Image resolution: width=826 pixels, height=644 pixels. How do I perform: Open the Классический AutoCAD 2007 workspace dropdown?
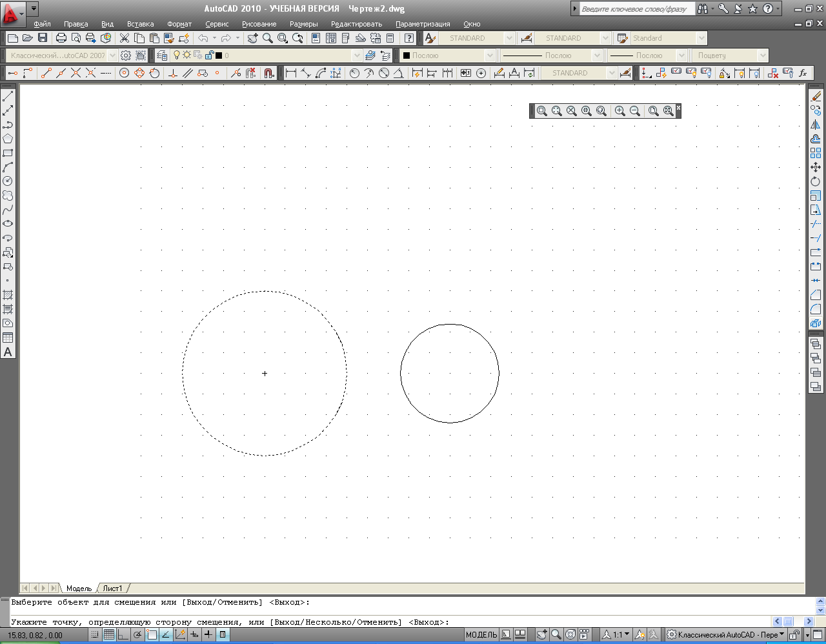coord(113,55)
